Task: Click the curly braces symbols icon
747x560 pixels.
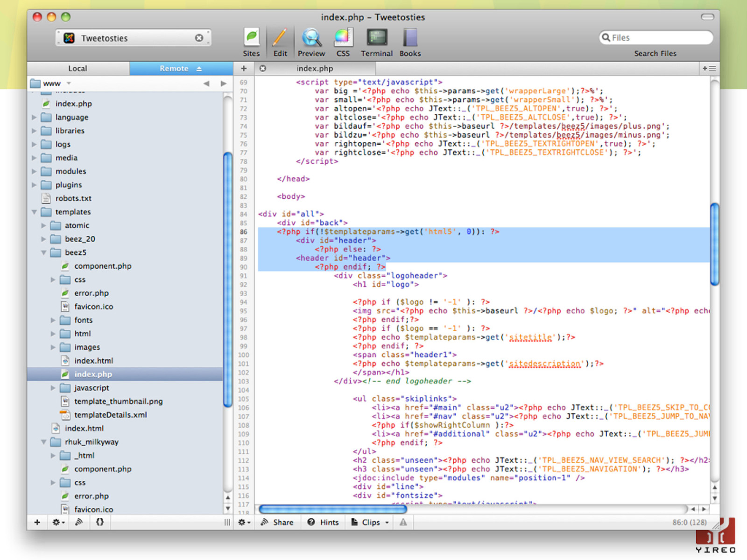Action: (100, 522)
